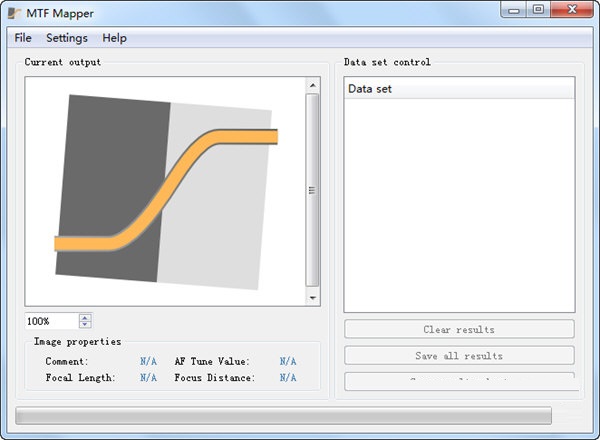Viewport: 600px width, 440px height.
Task: Click the Comment N/A value
Action: coord(148,361)
